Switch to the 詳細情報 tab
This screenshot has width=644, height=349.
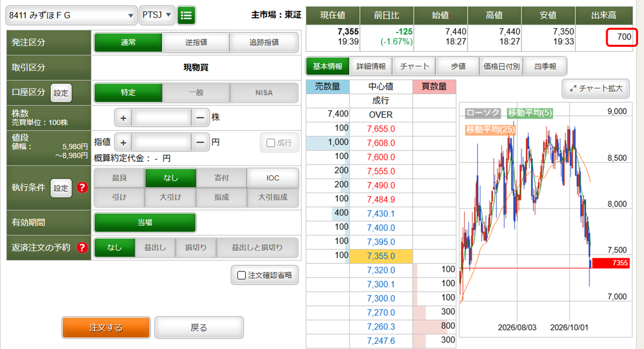pyautogui.click(x=371, y=66)
